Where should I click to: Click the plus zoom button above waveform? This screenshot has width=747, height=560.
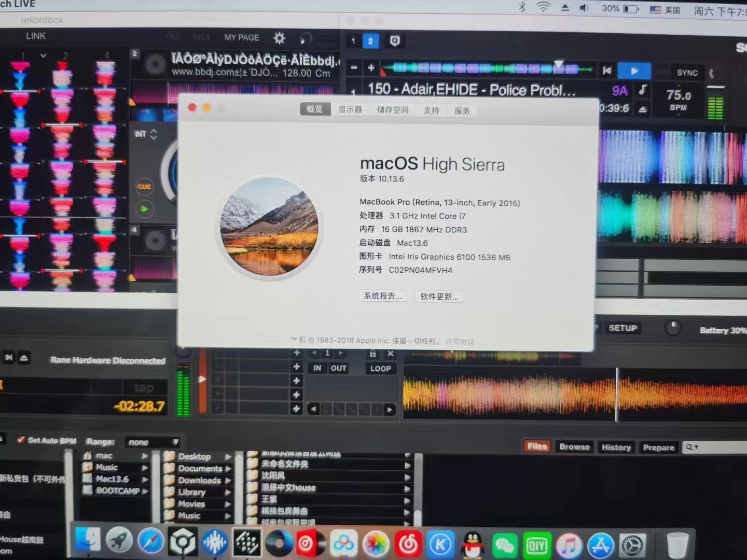[x=371, y=67]
